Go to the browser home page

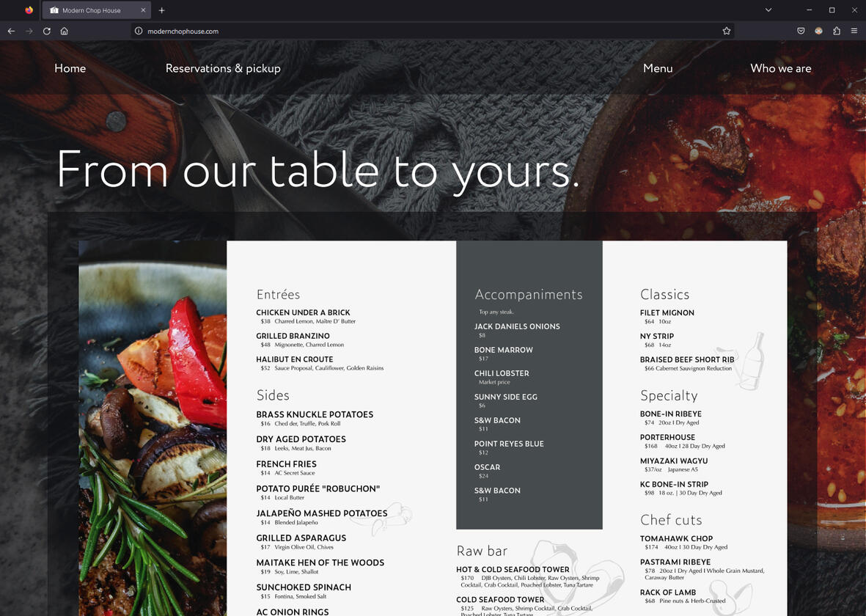pos(64,31)
